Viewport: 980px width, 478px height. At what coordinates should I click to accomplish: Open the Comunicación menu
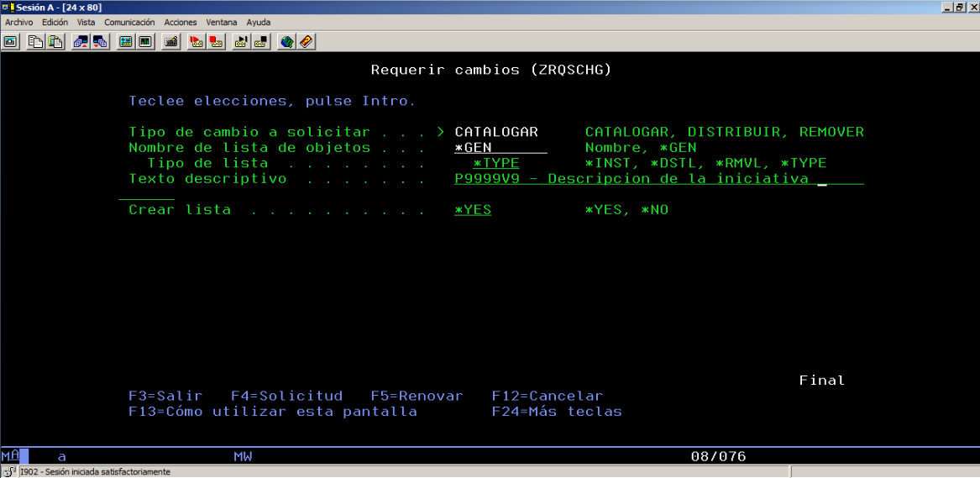[129, 23]
